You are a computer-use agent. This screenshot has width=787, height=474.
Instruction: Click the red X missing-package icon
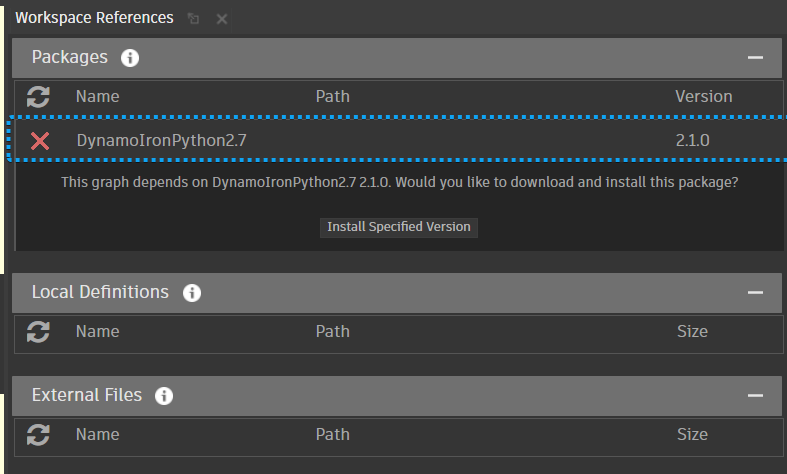click(40, 141)
